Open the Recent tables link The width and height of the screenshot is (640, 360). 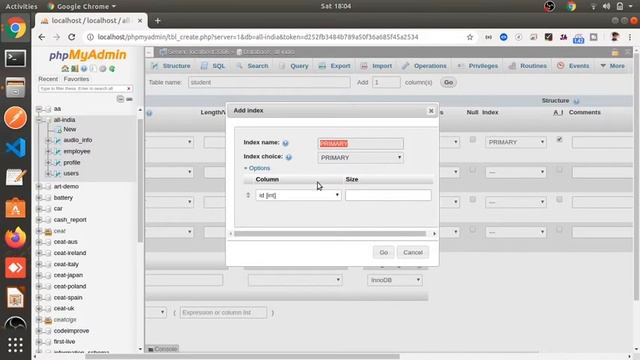click(48, 79)
